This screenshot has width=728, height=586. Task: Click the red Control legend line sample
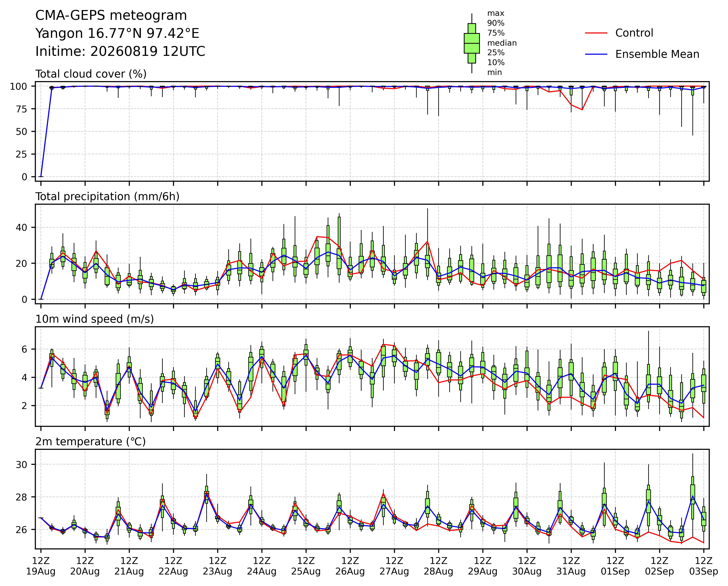[596, 33]
